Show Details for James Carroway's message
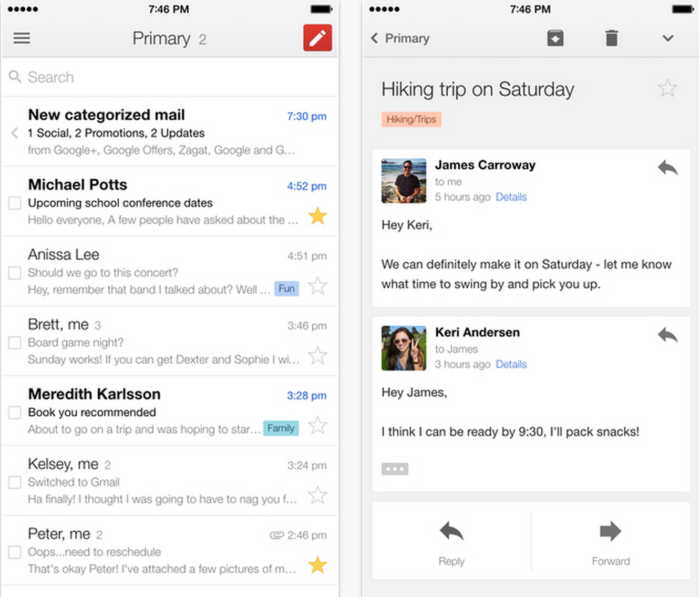Viewport: 700px width, 597px height. 511,197
